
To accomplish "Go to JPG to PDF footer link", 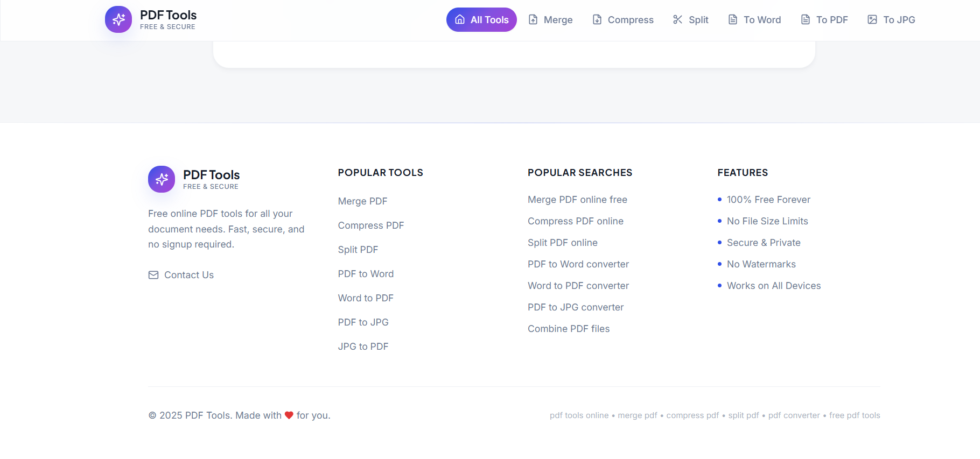I will click(x=363, y=347).
